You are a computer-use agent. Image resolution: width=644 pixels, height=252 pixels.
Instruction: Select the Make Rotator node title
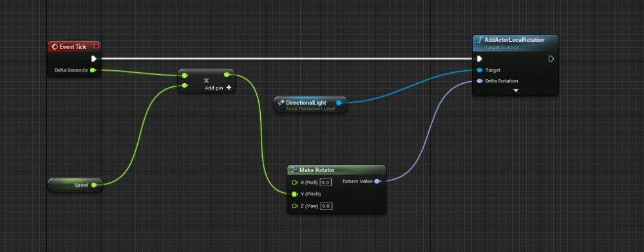317,170
